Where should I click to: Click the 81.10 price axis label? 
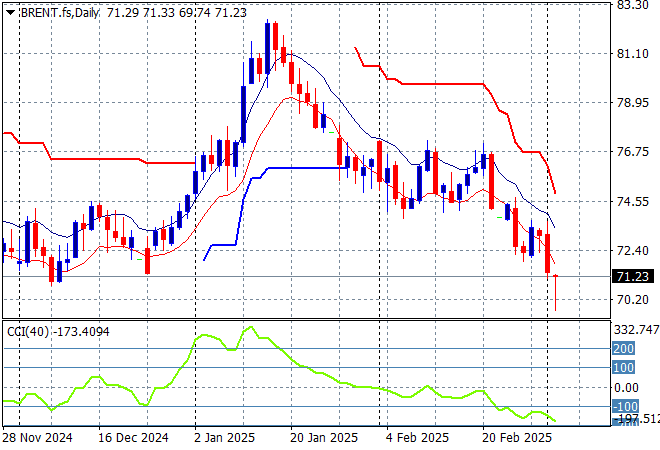point(634,54)
